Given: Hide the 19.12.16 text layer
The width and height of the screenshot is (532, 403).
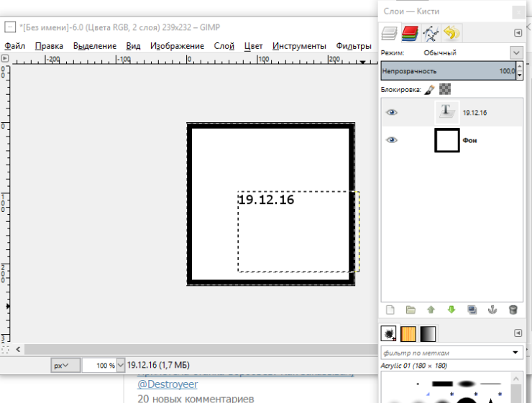Looking at the screenshot, I should 392,113.
